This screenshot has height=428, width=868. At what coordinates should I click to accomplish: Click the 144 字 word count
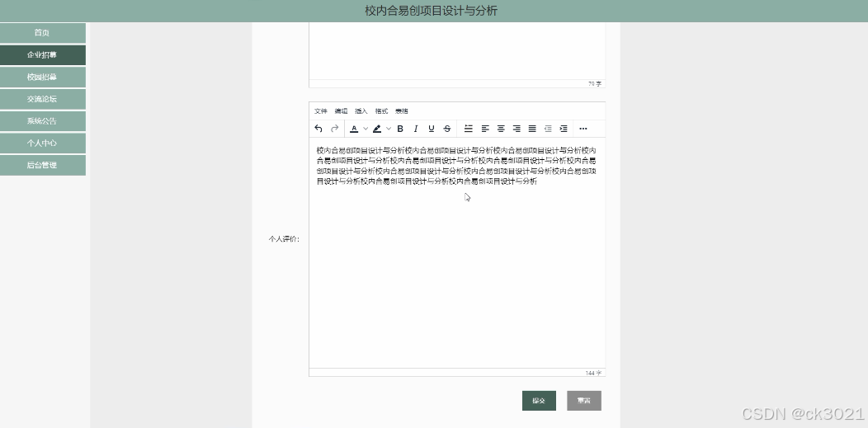click(593, 374)
